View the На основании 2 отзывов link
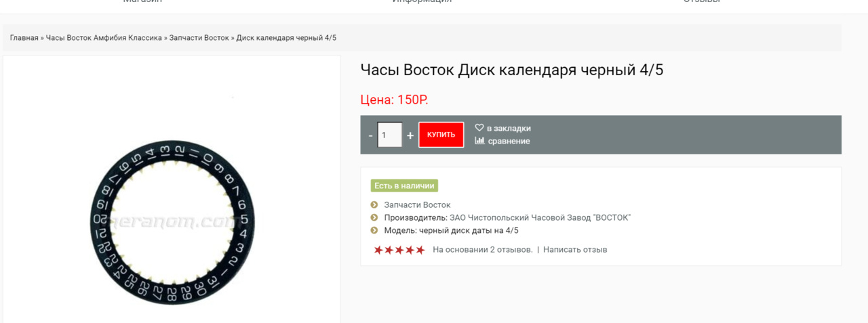The height and width of the screenshot is (323, 868). tap(482, 250)
